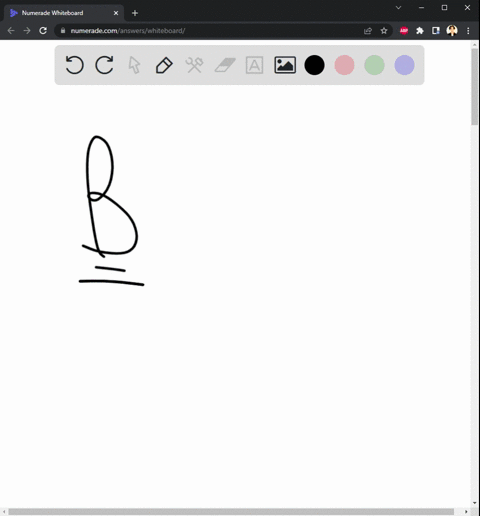Screen dimensions: 480x516
Task: Reload the current page
Action: click(43, 31)
